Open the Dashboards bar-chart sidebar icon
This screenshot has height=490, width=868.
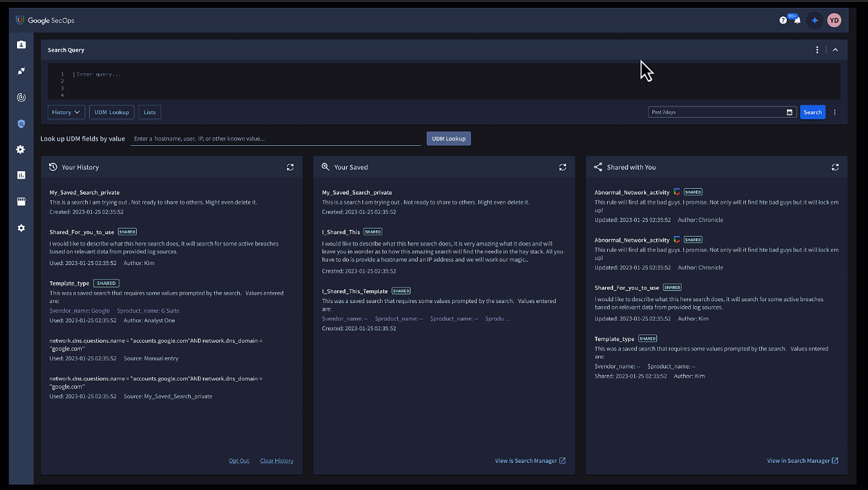click(21, 175)
